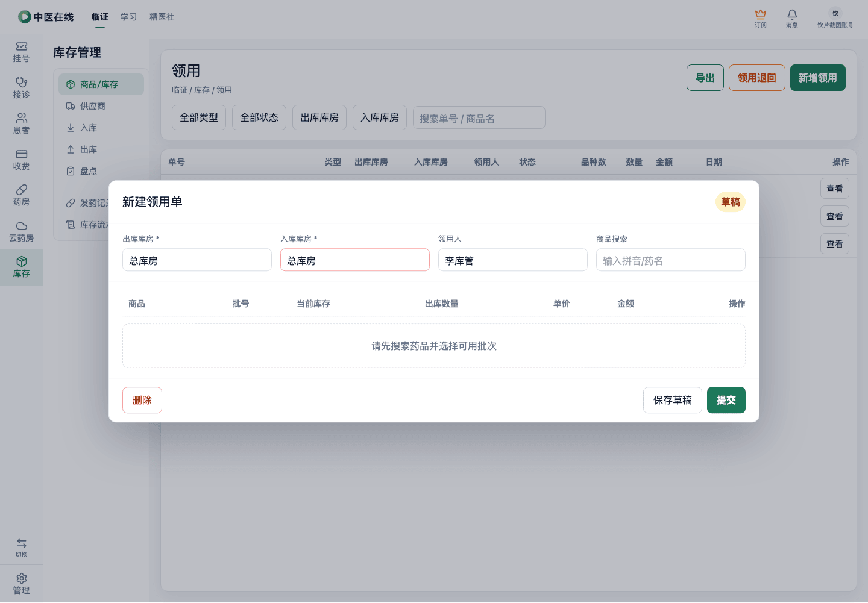Image resolution: width=868 pixels, height=603 pixels.
Task: Click the 临证 breadcrumb link
Action: (x=180, y=90)
